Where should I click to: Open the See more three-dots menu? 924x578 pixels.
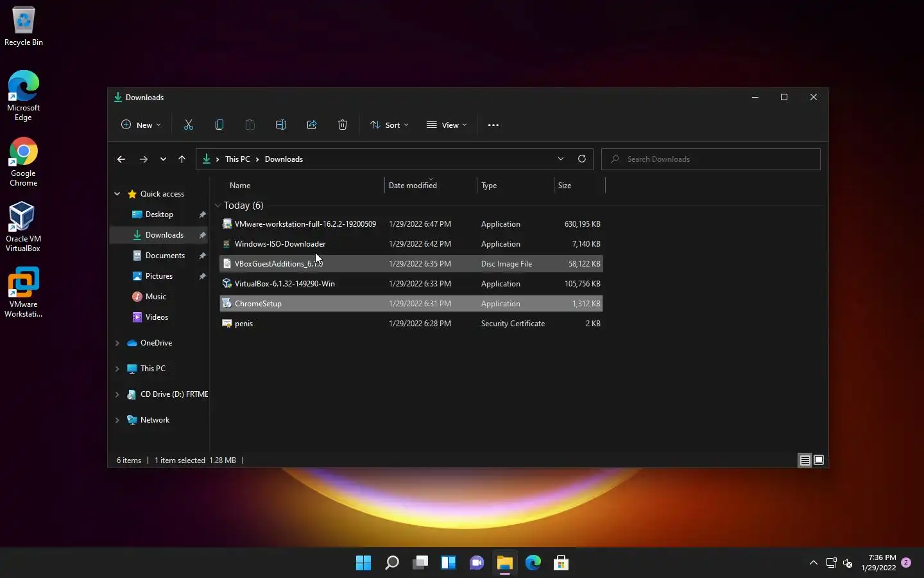pos(493,125)
